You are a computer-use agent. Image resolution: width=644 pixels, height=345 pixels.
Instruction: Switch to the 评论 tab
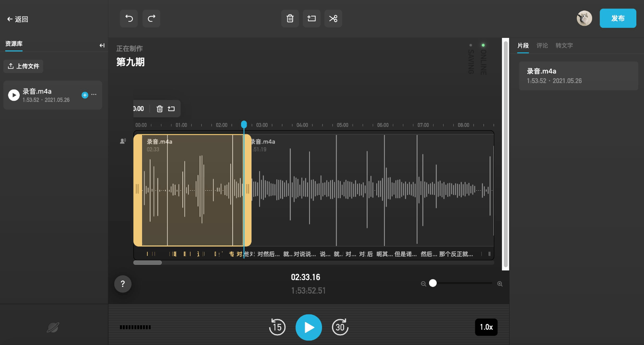542,46
